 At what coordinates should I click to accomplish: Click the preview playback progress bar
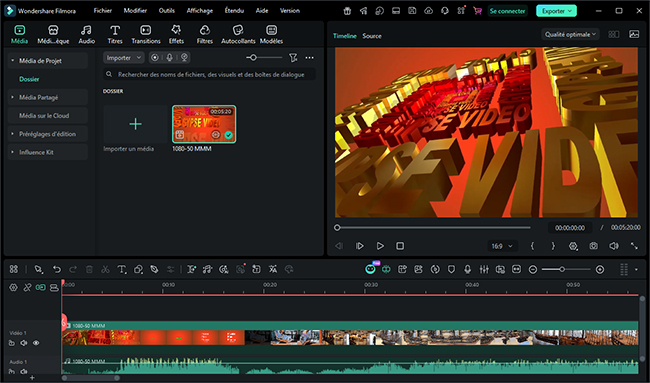click(433, 228)
